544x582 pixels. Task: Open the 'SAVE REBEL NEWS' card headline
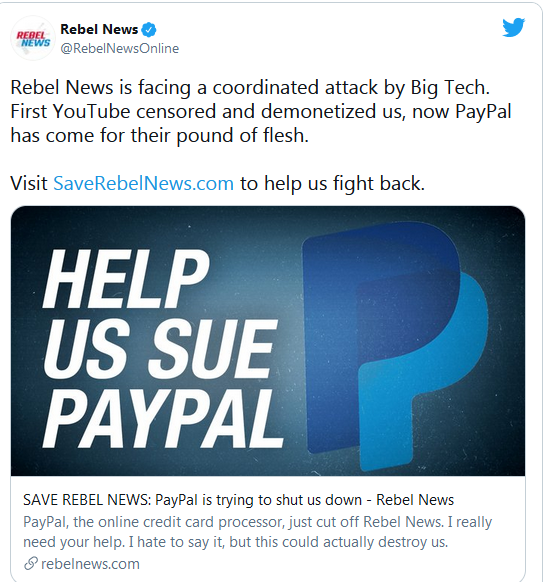tap(238, 500)
